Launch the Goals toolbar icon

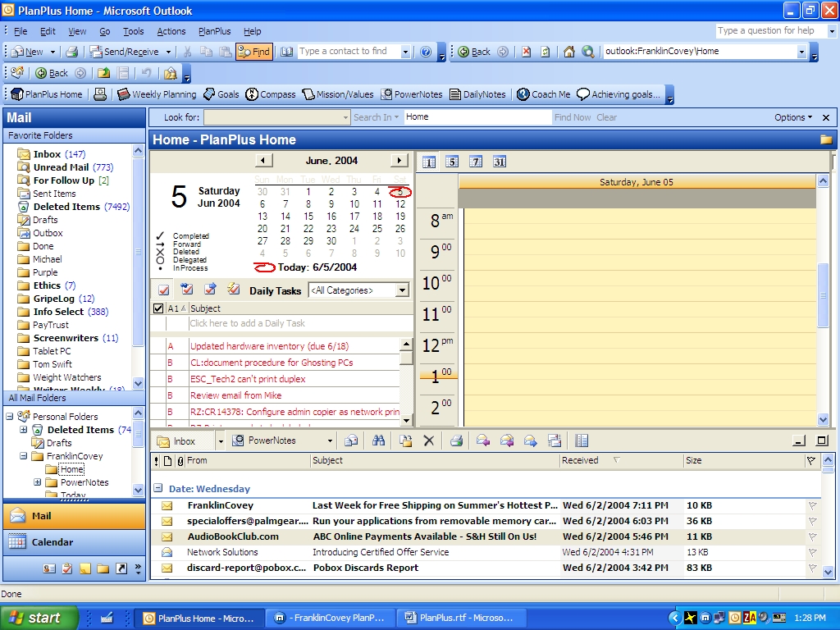click(221, 94)
